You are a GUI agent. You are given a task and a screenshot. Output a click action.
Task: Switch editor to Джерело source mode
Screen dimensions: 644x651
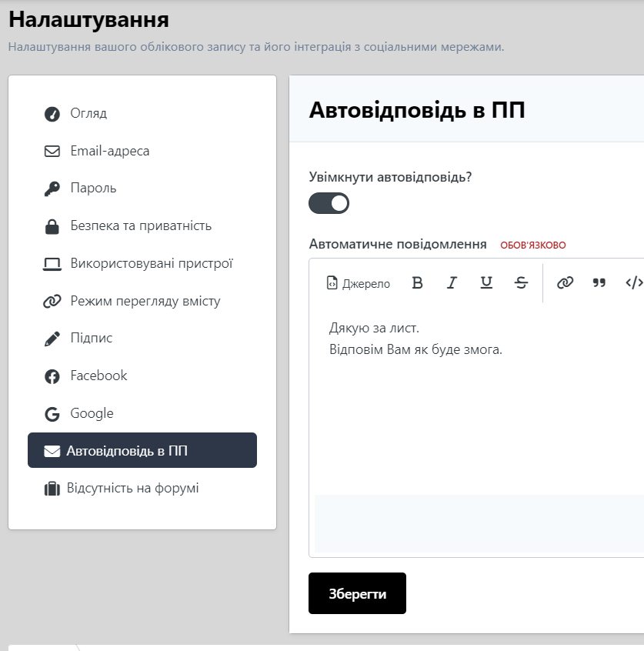pos(359,283)
